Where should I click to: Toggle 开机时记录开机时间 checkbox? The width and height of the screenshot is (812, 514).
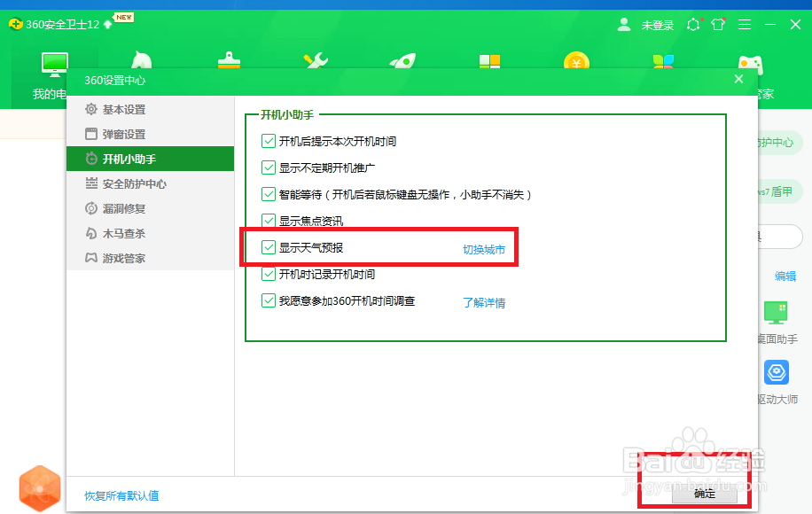pos(269,274)
